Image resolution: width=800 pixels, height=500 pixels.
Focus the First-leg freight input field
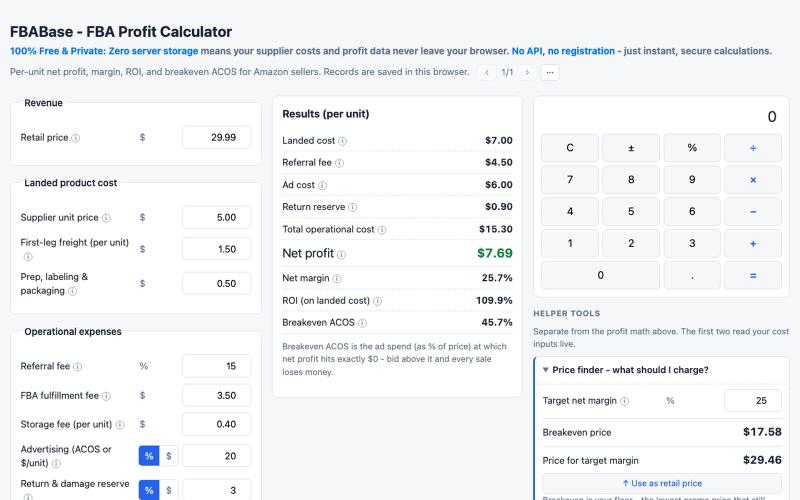pos(216,249)
